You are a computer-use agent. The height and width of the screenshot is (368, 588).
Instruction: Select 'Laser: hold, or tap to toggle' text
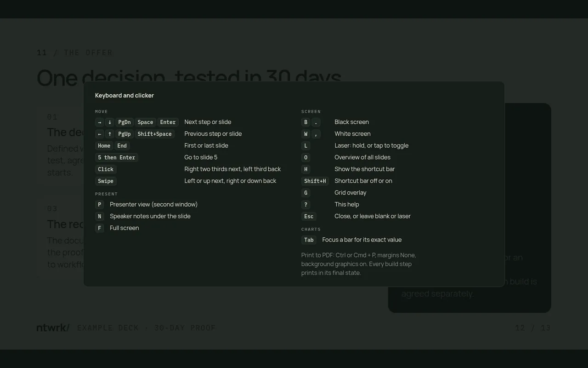[372, 146]
